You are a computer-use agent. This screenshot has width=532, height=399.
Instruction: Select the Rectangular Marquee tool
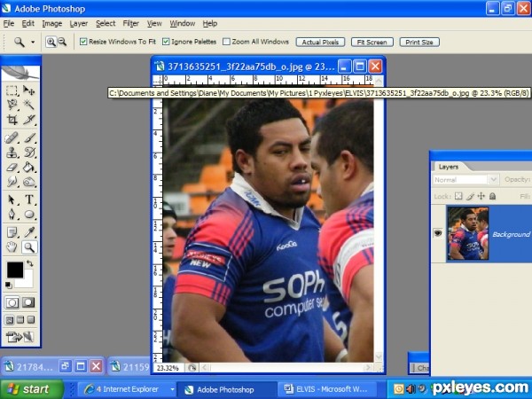[12, 90]
